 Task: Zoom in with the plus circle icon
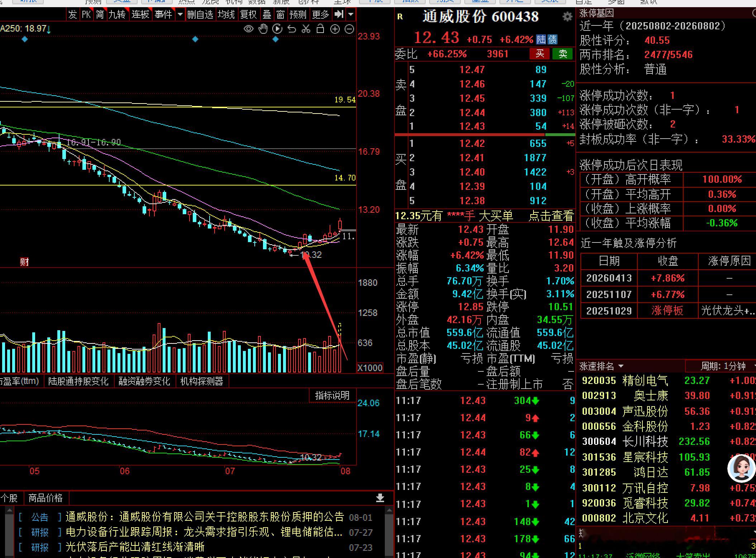(x=335, y=29)
